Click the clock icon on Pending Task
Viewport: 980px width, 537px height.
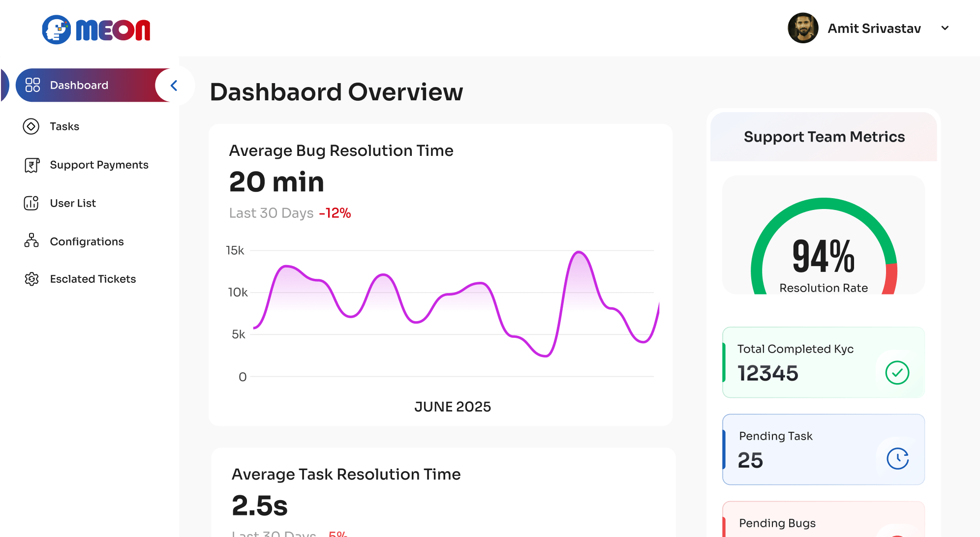(897, 459)
